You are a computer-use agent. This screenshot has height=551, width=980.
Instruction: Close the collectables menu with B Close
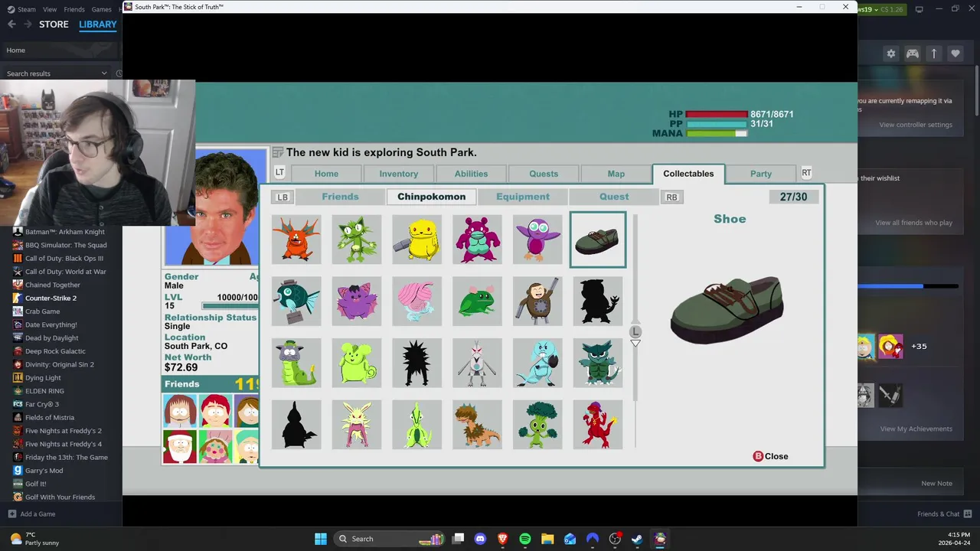[771, 456]
